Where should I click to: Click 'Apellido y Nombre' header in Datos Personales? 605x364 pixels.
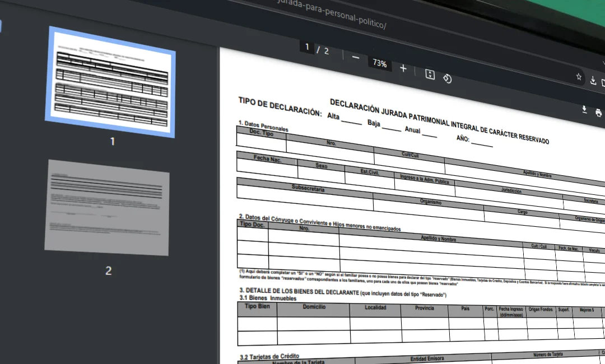537,174
